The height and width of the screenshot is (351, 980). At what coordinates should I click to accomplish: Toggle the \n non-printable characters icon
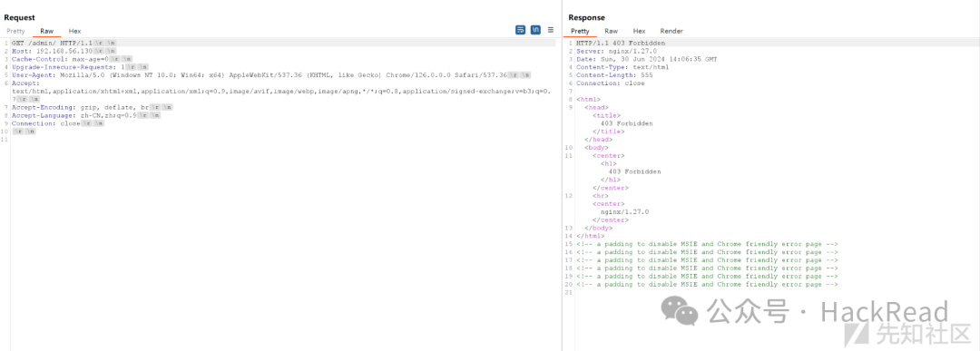pos(535,30)
